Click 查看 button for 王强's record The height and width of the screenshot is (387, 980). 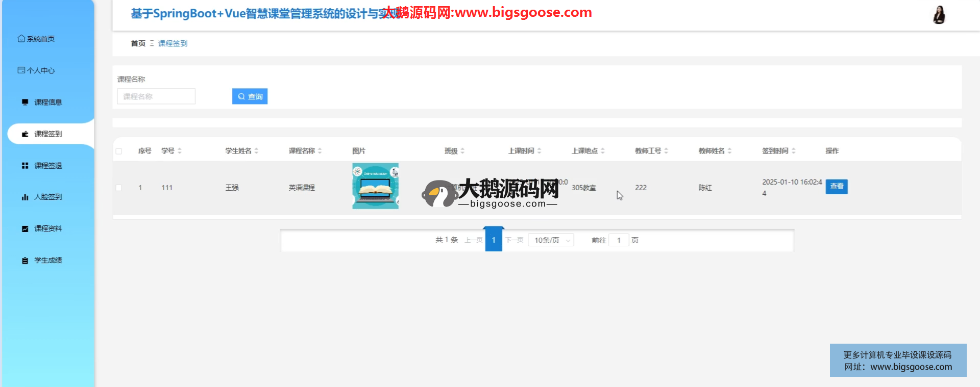pyautogui.click(x=836, y=187)
